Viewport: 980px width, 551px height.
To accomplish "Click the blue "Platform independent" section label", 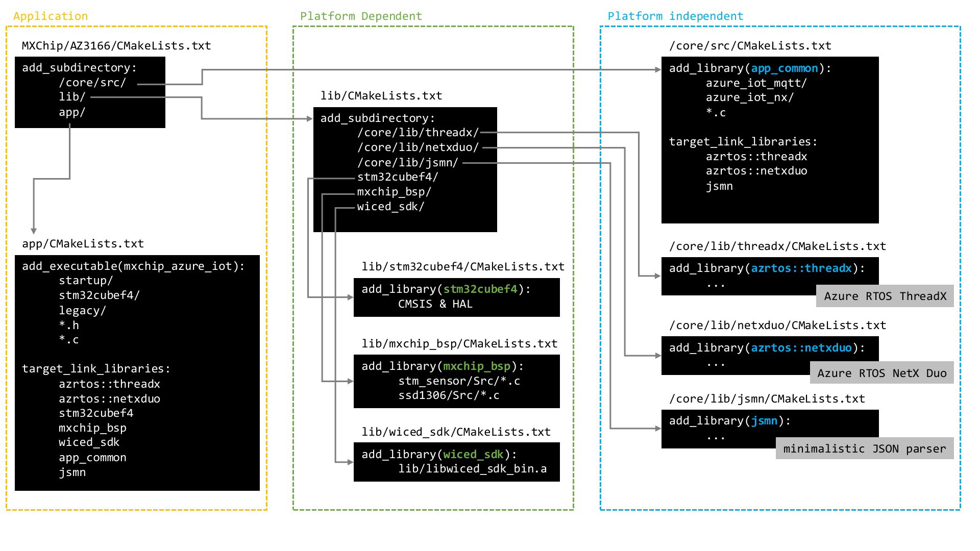I will click(x=675, y=16).
